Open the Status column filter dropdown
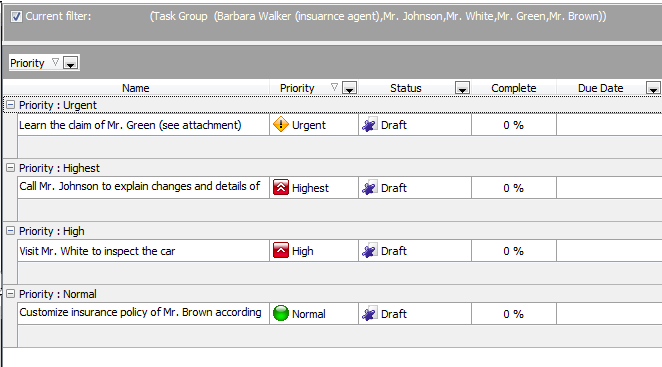 [x=462, y=88]
